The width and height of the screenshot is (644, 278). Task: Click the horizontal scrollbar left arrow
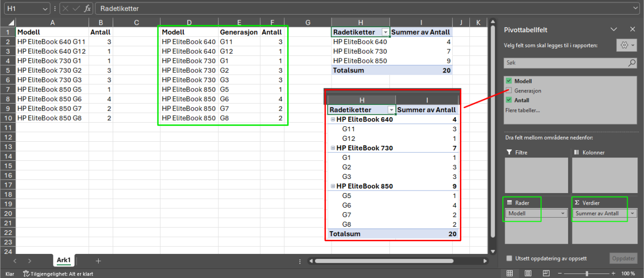point(310,261)
